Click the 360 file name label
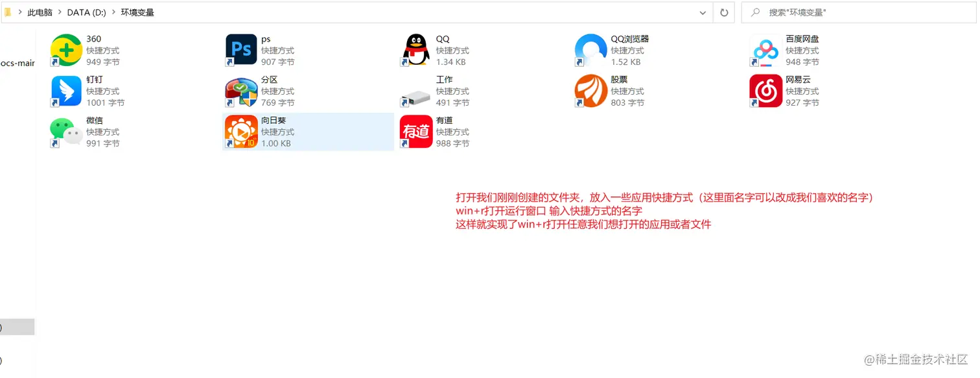The width and height of the screenshot is (980, 378). 93,39
